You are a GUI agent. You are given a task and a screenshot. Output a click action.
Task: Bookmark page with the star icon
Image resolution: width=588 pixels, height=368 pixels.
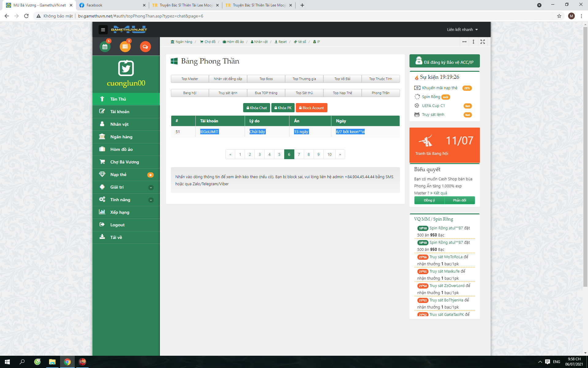coord(559,16)
